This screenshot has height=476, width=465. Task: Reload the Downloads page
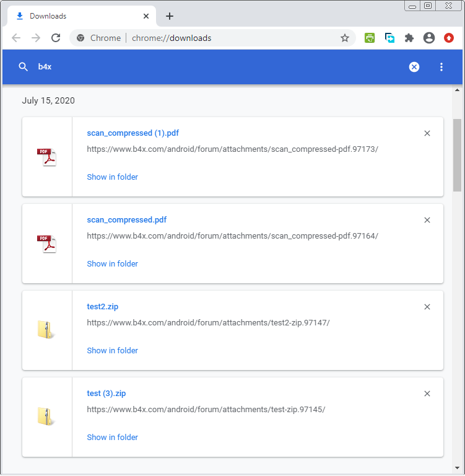(x=56, y=38)
